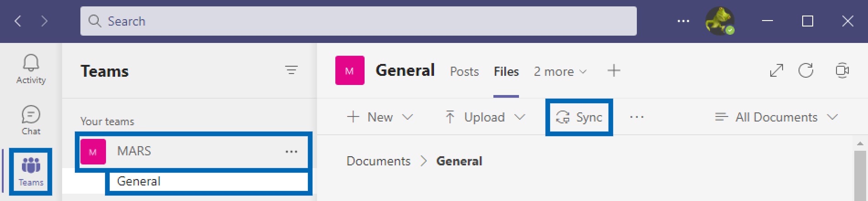Screen dimensions: 868x201
Task: Start a meeting with the Meet icon
Action: click(842, 70)
